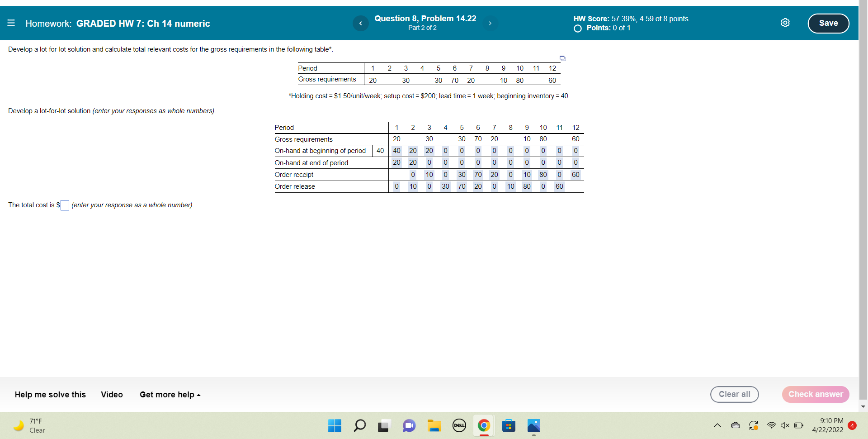Viewport: 868px width, 439px height.
Task: Go to the previous question with the left arrow
Action: click(x=361, y=23)
